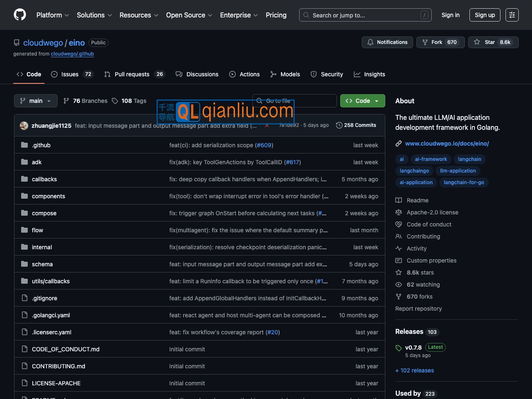
Task: Click zhuangjie1125's avatar thumbnail
Action: click(24, 126)
